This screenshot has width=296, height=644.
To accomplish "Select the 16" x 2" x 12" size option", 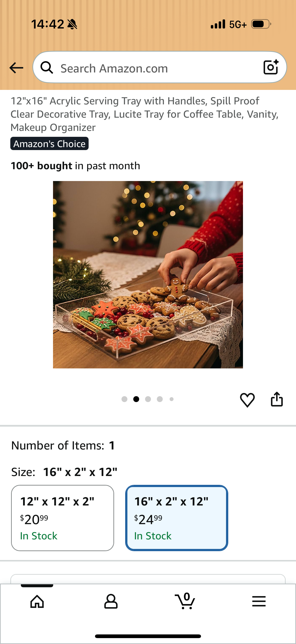I will (177, 518).
